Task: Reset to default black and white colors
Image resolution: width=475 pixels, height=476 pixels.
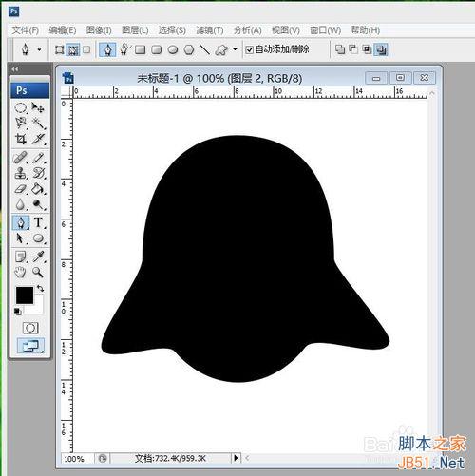Action: click(18, 312)
